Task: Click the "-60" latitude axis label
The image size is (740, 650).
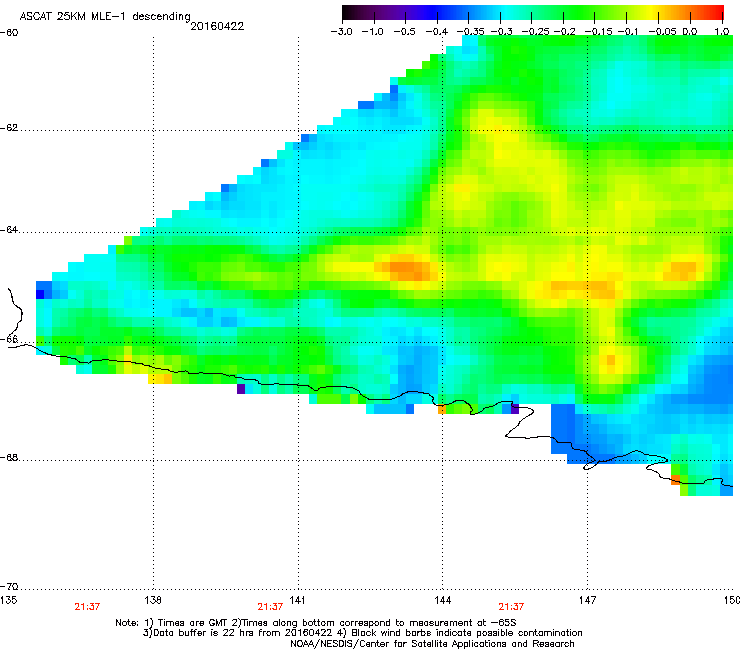Action: (9, 33)
